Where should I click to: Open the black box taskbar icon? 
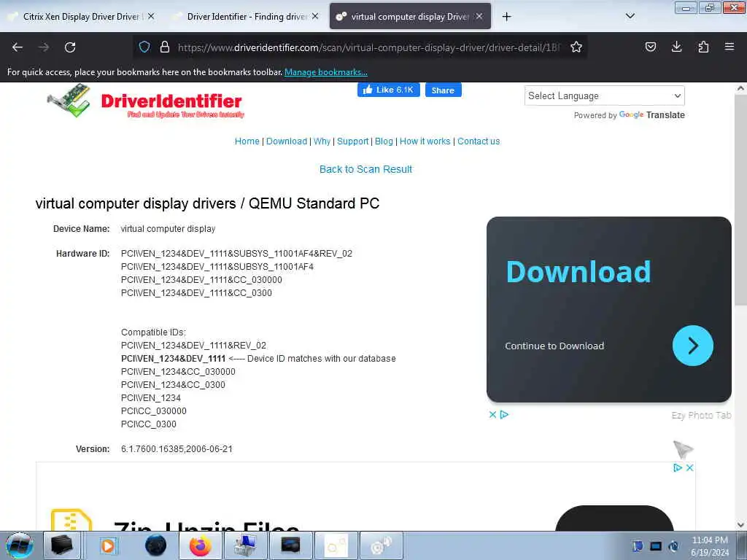coord(62,545)
